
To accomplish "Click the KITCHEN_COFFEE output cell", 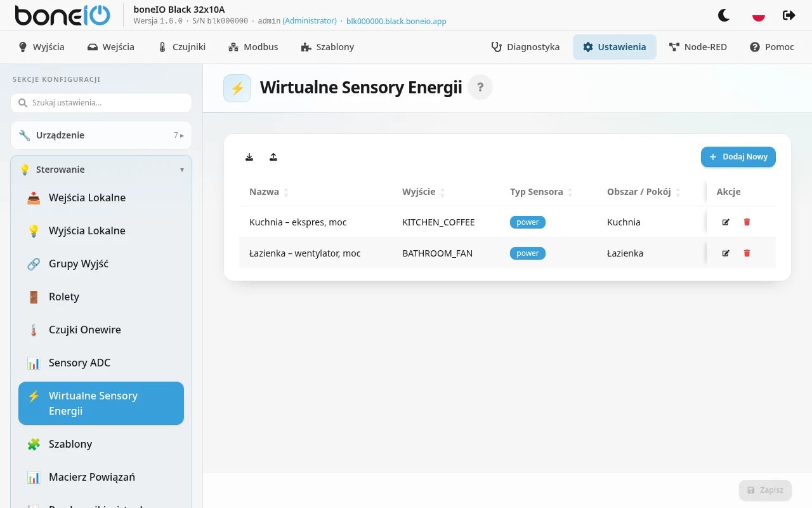I will point(438,222).
